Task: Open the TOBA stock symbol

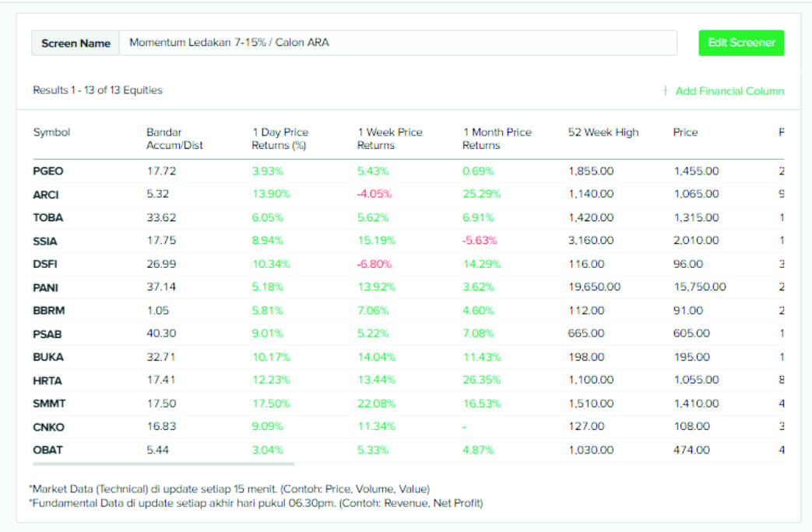Action: click(47, 217)
